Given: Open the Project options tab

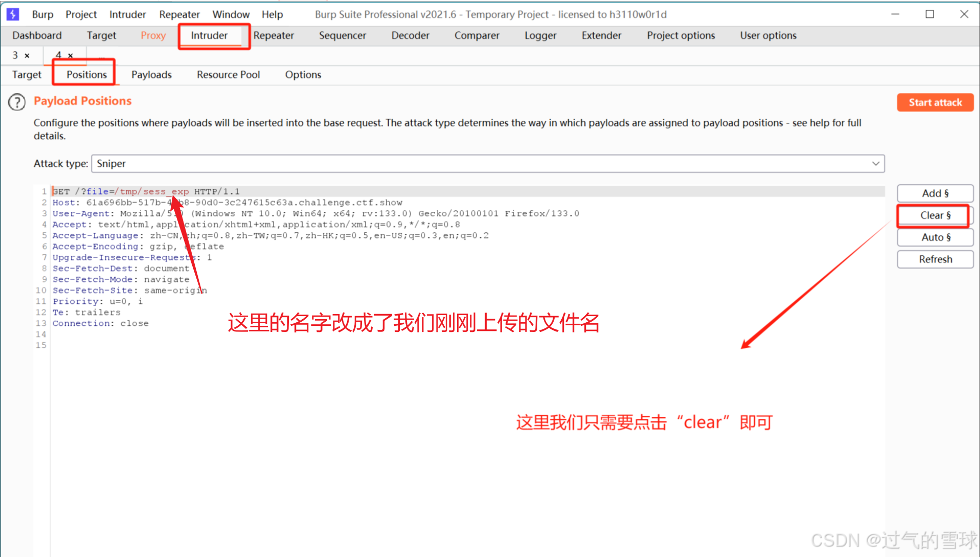Looking at the screenshot, I should 681,35.
